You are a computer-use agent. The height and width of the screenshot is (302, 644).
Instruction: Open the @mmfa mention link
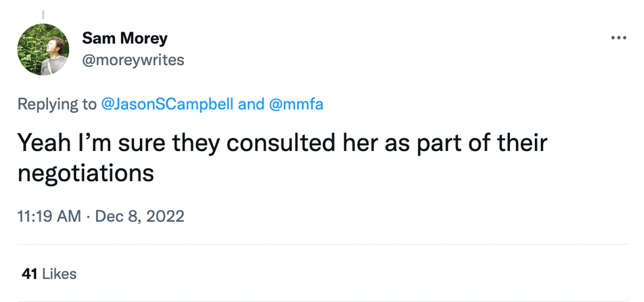[x=296, y=104]
